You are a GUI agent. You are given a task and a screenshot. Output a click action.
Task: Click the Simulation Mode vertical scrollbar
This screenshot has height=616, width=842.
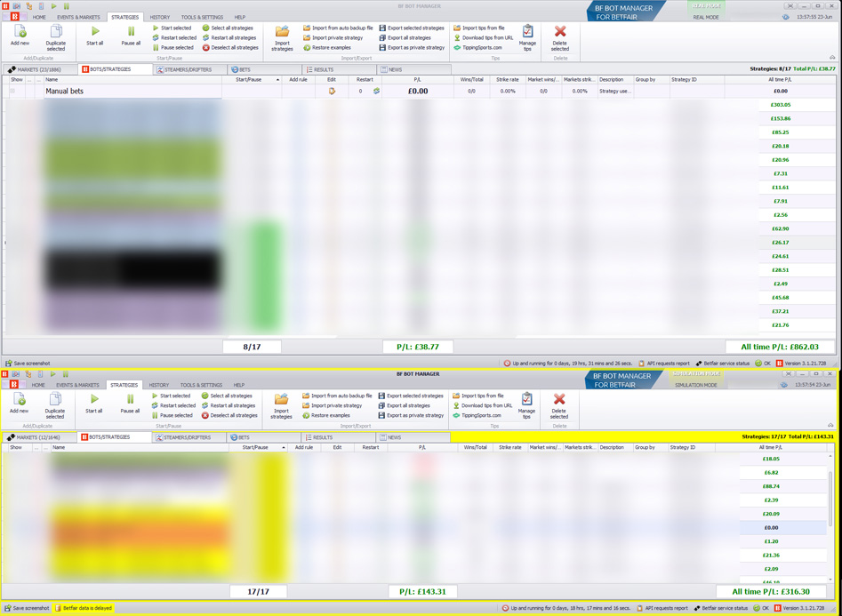click(830, 500)
